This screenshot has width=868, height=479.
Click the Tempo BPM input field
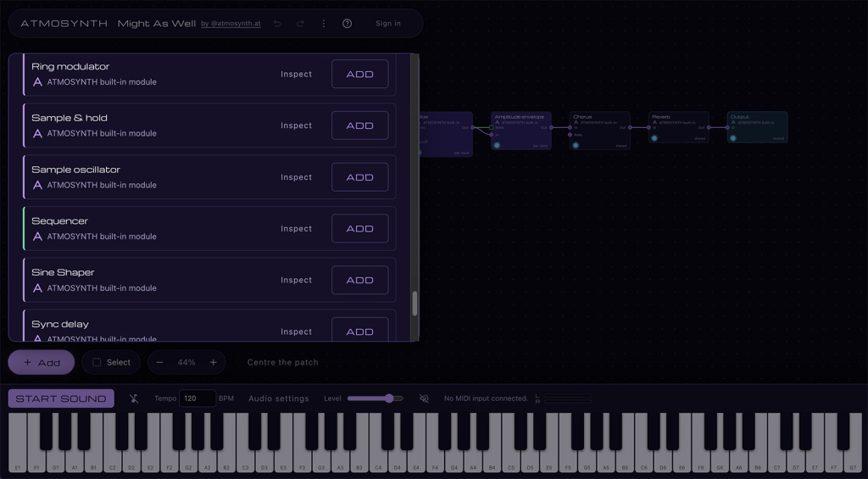(198, 398)
